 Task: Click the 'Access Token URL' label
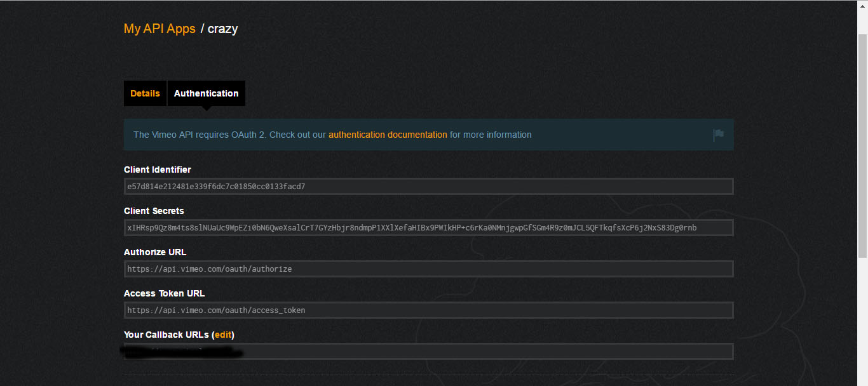point(164,293)
